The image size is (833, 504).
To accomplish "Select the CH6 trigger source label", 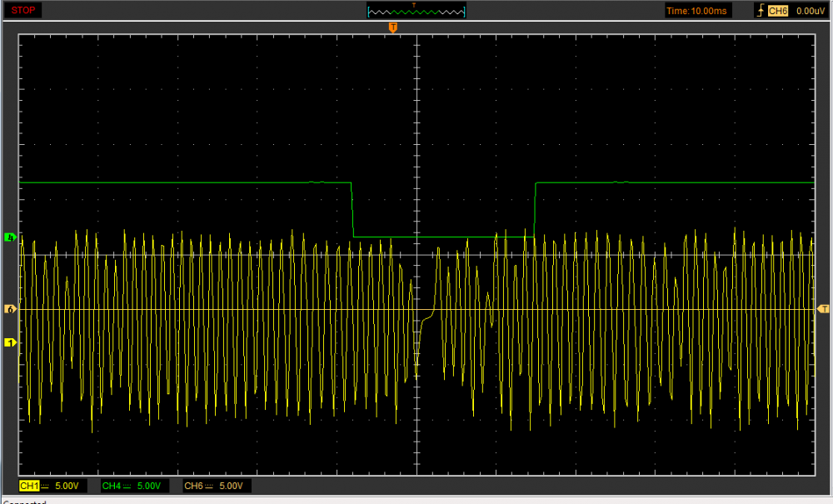I will coord(777,11).
